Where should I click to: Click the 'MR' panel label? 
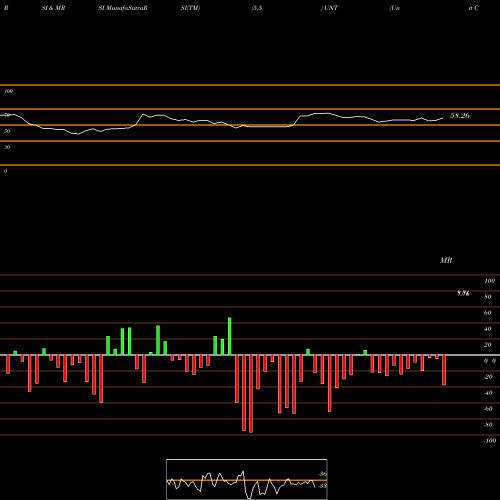pos(446,260)
